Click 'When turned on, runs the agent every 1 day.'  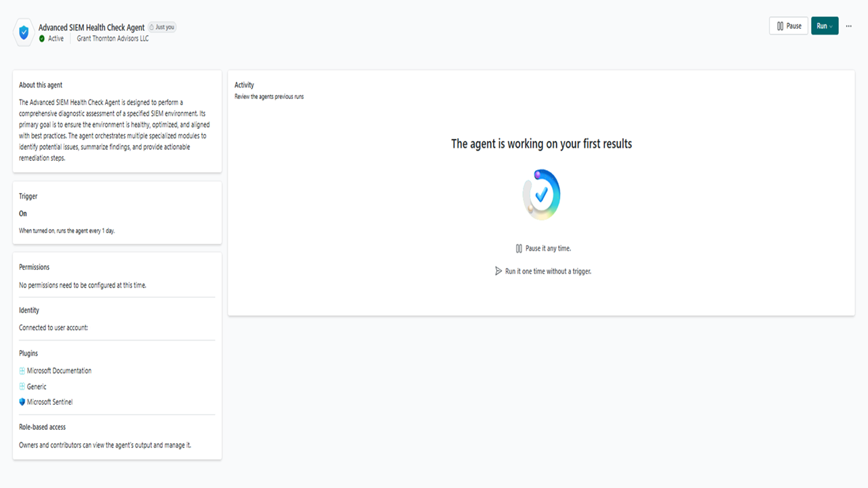click(67, 231)
